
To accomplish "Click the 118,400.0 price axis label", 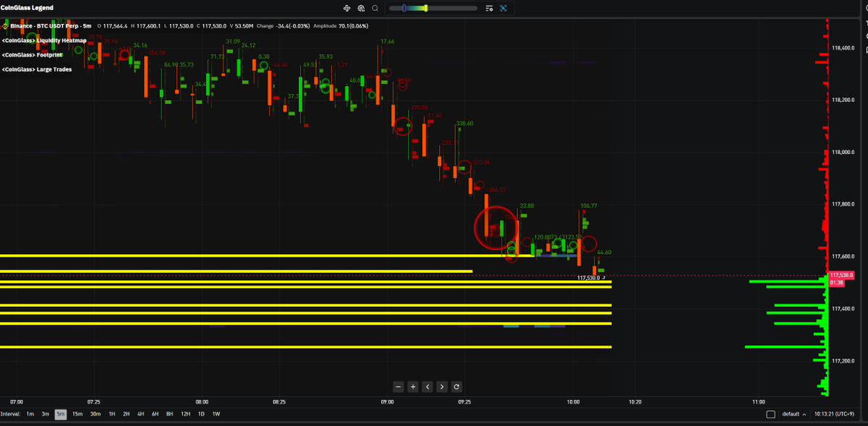I will [x=844, y=48].
